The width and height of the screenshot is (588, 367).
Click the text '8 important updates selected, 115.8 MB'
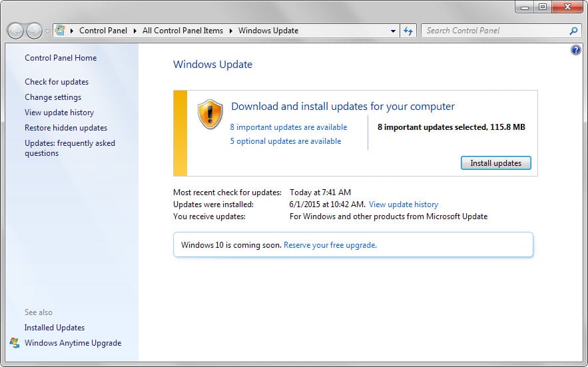click(x=451, y=127)
